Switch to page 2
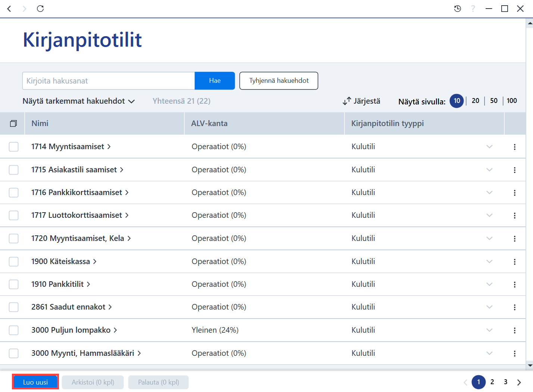 [x=492, y=382]
